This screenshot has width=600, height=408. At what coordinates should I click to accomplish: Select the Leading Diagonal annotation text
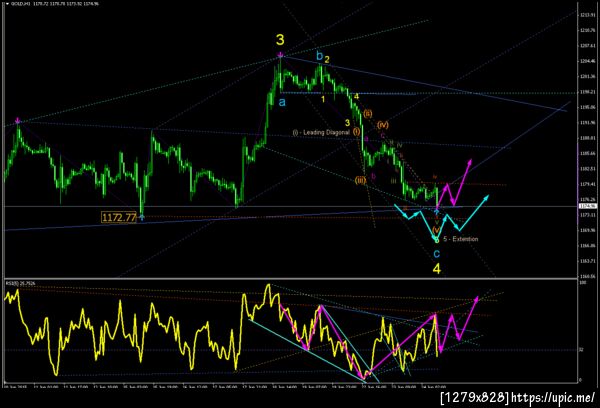(x=321, y=132)
